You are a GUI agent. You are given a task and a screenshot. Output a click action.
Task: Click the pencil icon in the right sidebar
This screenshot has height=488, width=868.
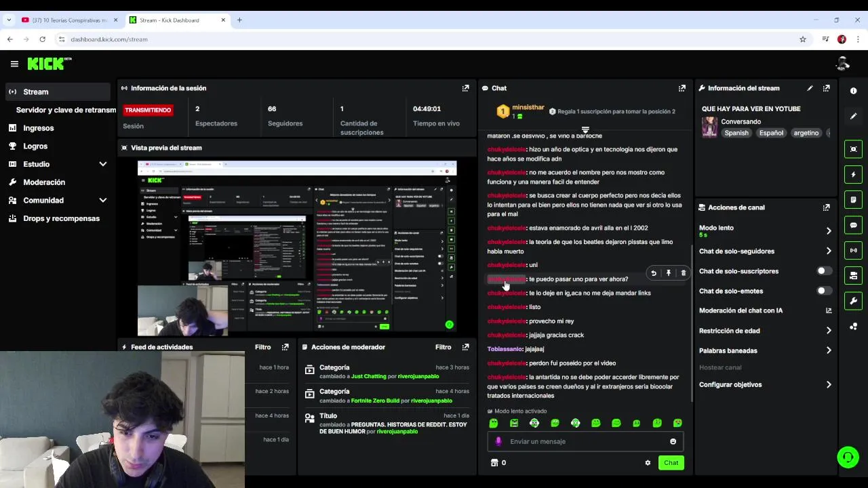coord(853,117)
